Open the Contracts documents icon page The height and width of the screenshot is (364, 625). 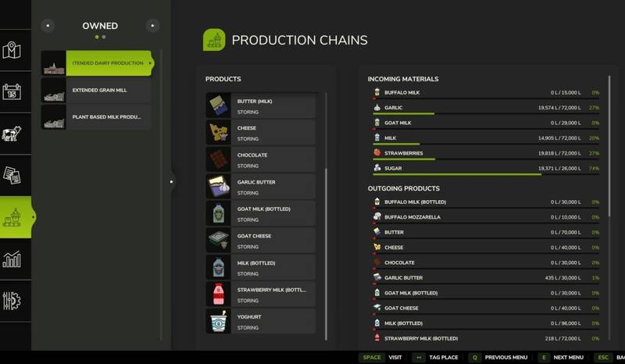click(12, 176)
